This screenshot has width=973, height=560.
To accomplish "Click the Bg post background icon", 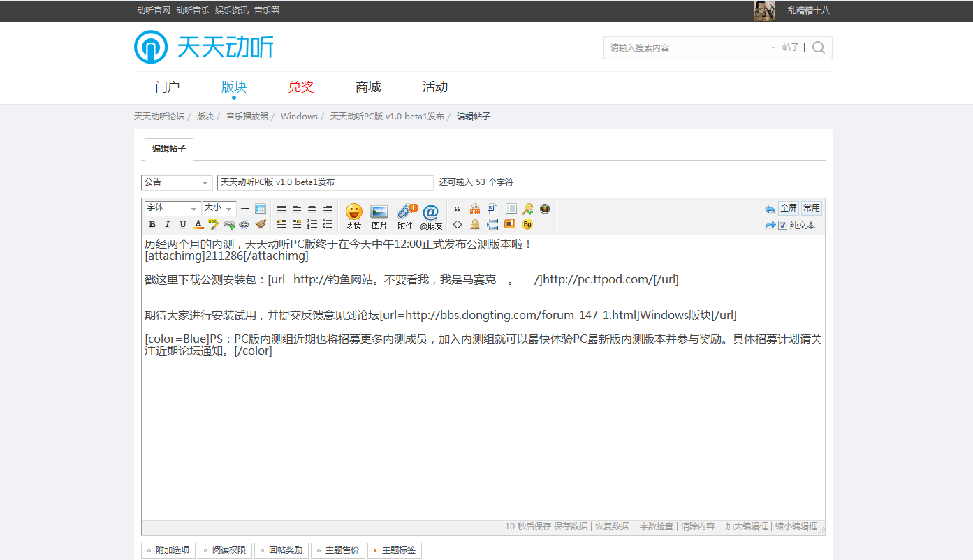I will [x=527, y=224].
